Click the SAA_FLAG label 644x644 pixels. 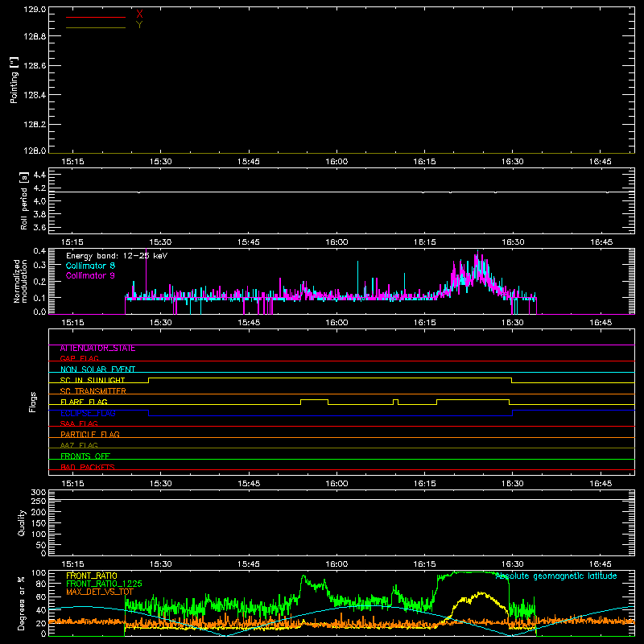point(79,423)
